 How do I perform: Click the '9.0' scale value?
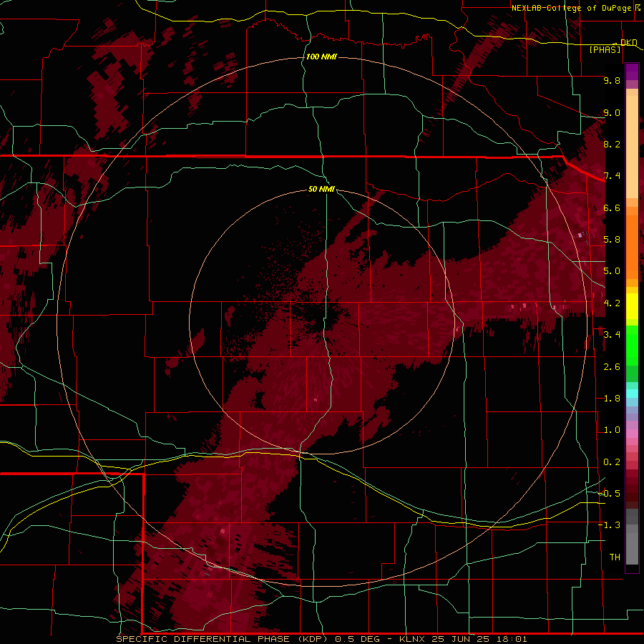pos(612,112)
